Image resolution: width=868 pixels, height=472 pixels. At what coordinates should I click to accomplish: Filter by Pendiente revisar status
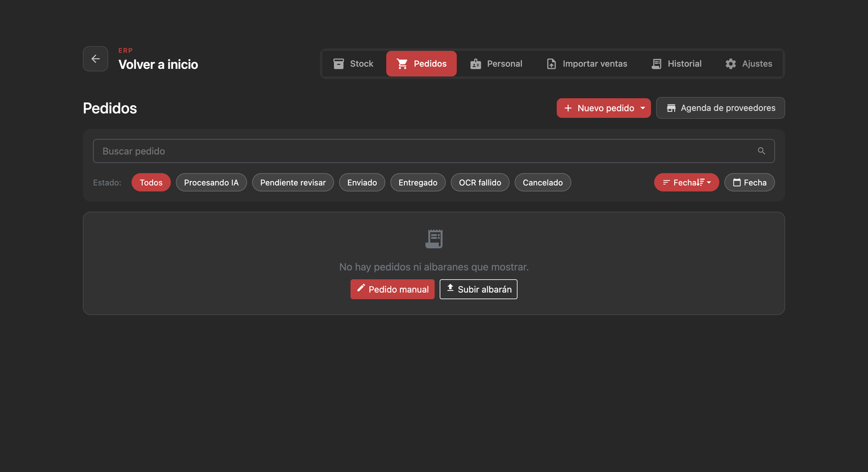point(293,183)
